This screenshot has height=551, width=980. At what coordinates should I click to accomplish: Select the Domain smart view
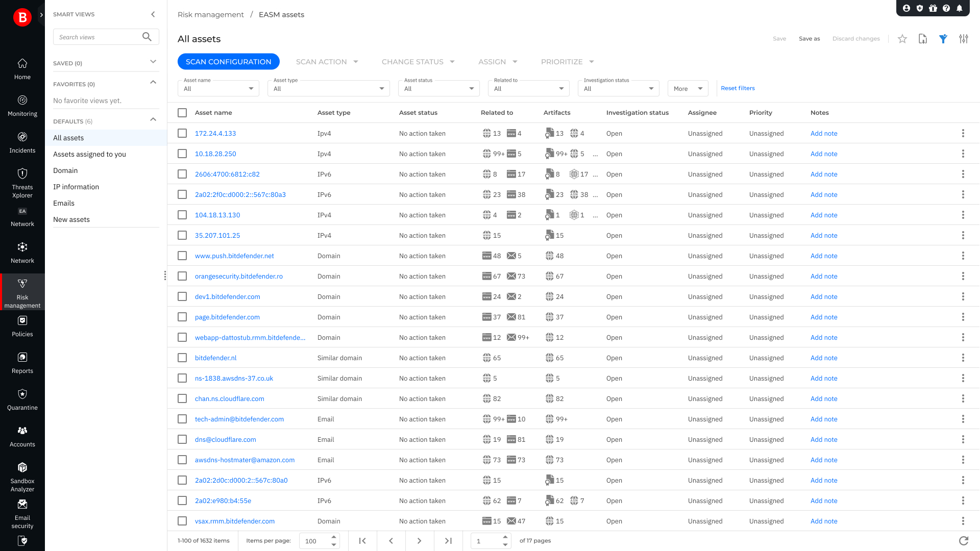[x=65, y=170]
